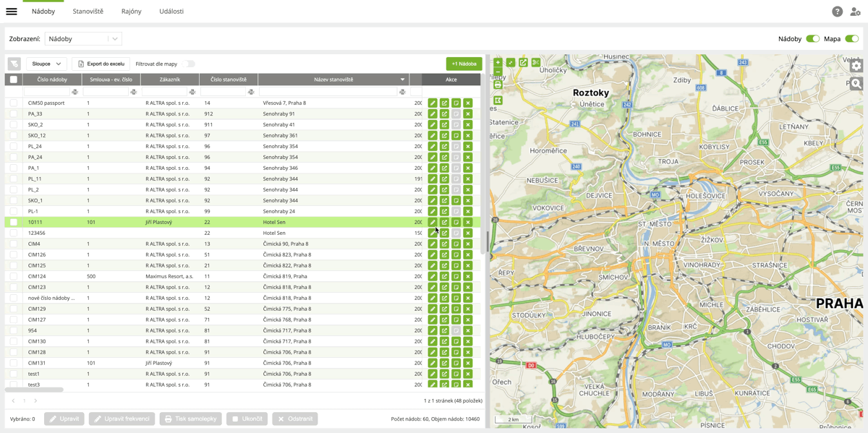The width and height of the screenshot is (868, 433).
Task: Switch to the Stanoviště tab
Action: 88,12
